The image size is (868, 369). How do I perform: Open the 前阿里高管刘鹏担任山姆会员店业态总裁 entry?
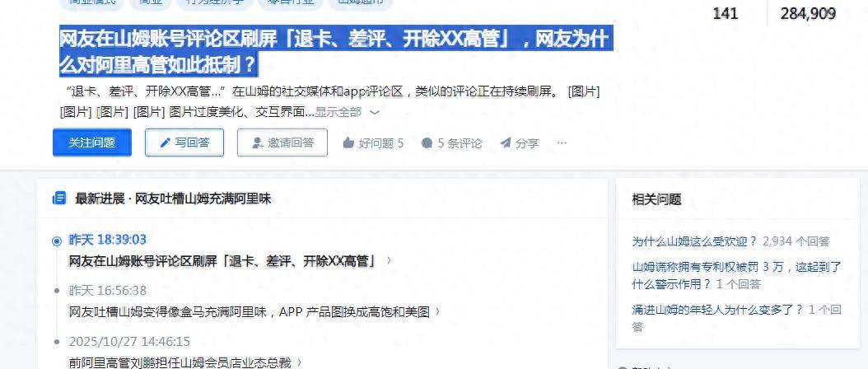[185, 363]
